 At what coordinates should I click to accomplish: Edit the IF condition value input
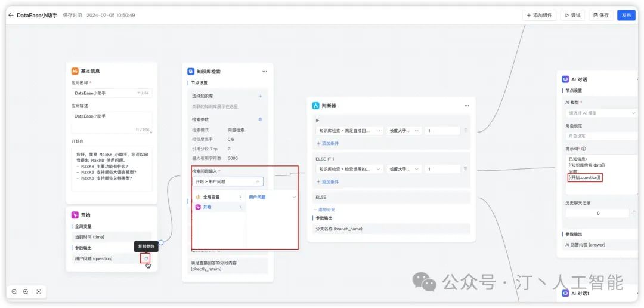(442, 130)
